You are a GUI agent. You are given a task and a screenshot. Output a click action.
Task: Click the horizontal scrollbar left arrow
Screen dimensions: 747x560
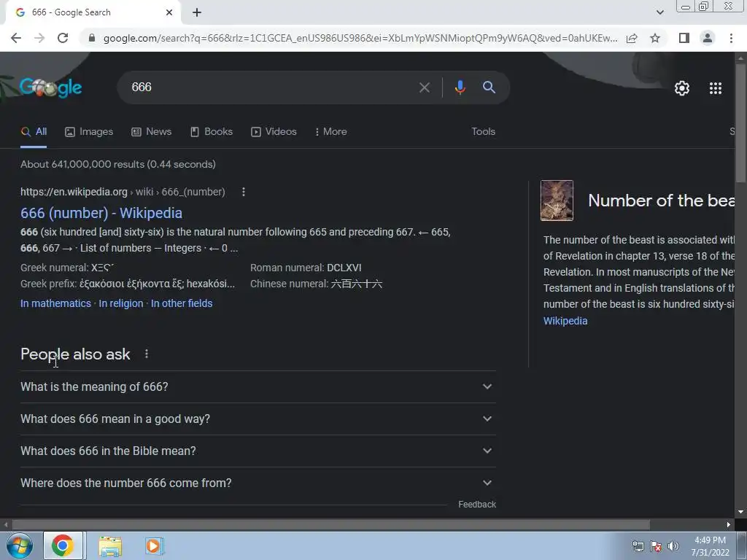tap(6, 525)
